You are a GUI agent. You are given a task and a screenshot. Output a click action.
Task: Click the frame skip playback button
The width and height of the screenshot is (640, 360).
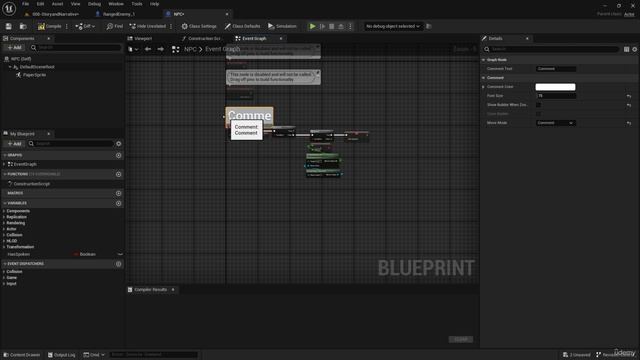click(322, 26)
